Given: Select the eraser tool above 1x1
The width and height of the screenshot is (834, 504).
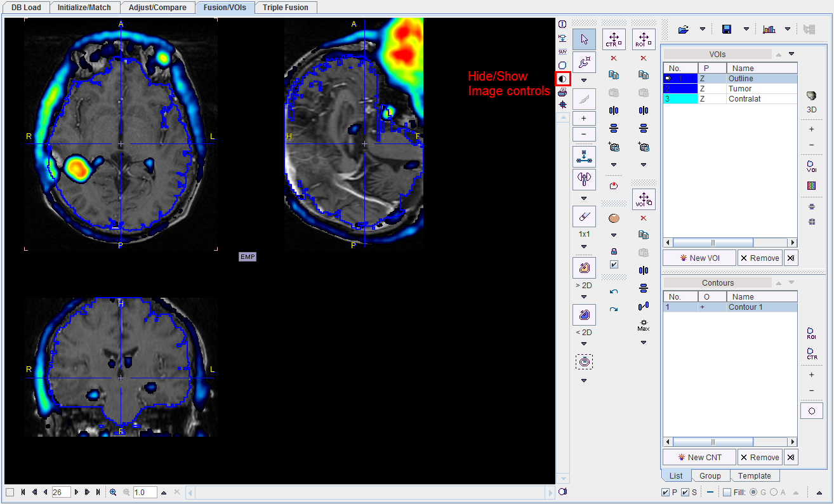Looking at the screenshot, I should coord(584,216).
